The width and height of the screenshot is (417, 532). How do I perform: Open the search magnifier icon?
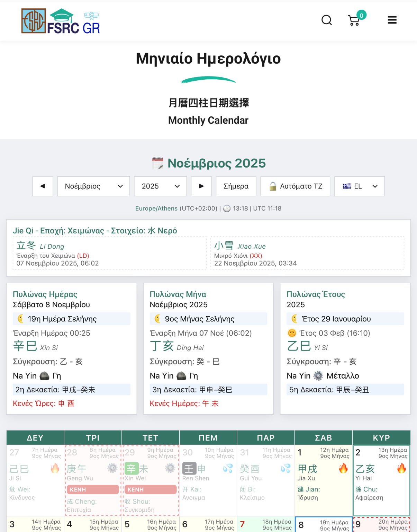326,20
